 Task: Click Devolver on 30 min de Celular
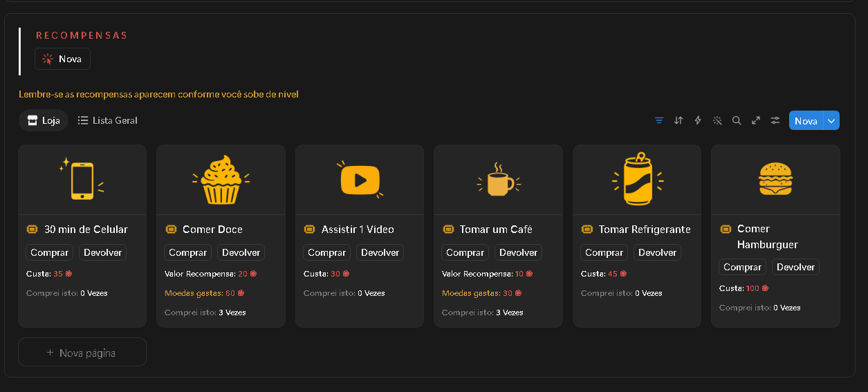[102, 252]
